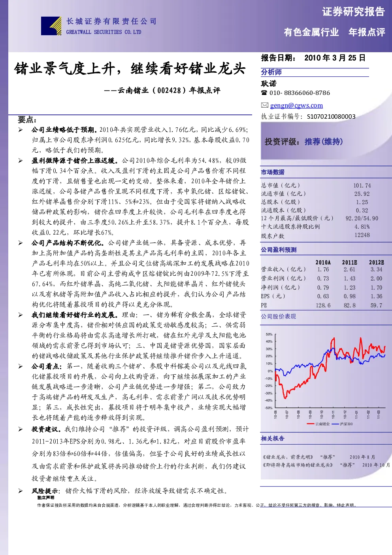This screenshot has height=555, width=392.
Task: Open the gengn@cgws.com email link
Action: [x=296, y=105]
